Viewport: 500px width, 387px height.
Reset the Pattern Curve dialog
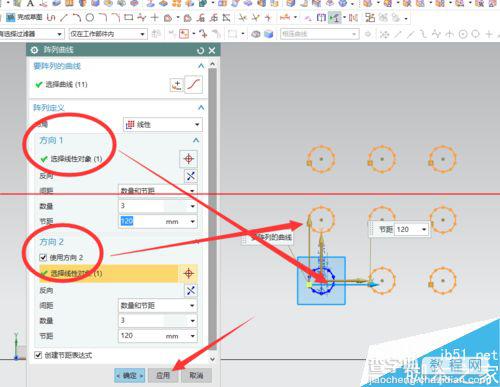[200, 50]
